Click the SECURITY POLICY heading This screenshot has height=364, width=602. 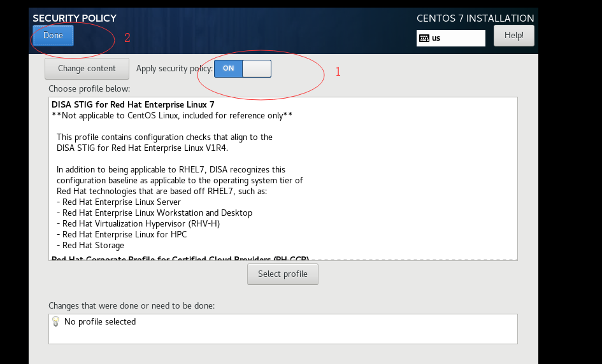(75, 18)
